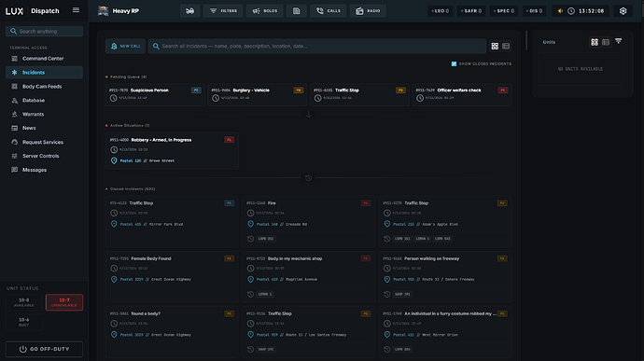Select Incidents in the sidebar
Image resolution: width=644 pixels, height=361 pixels.
[x=45, y=73]
